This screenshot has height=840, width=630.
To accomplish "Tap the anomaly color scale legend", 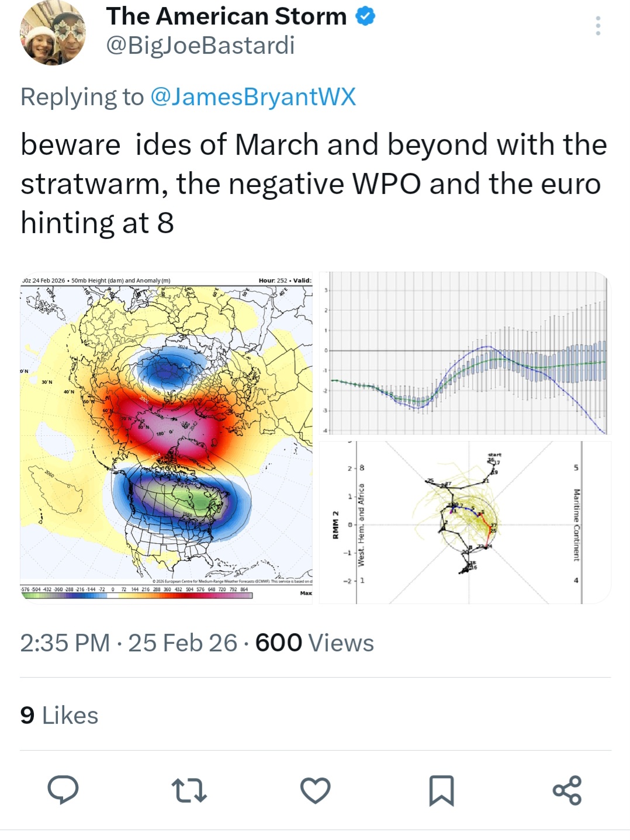I will (x=136, y=592).
